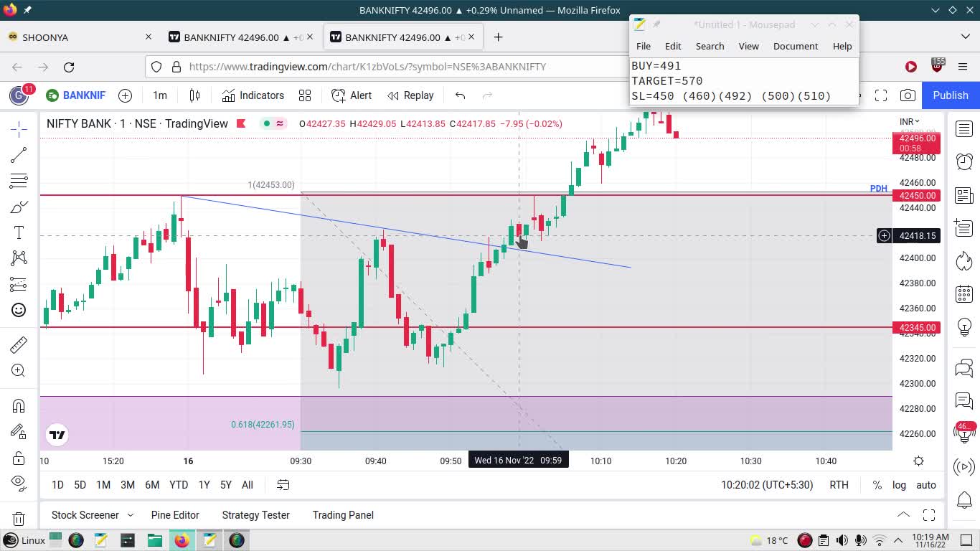Toggle log scale mode

click(x=899, y=485)
